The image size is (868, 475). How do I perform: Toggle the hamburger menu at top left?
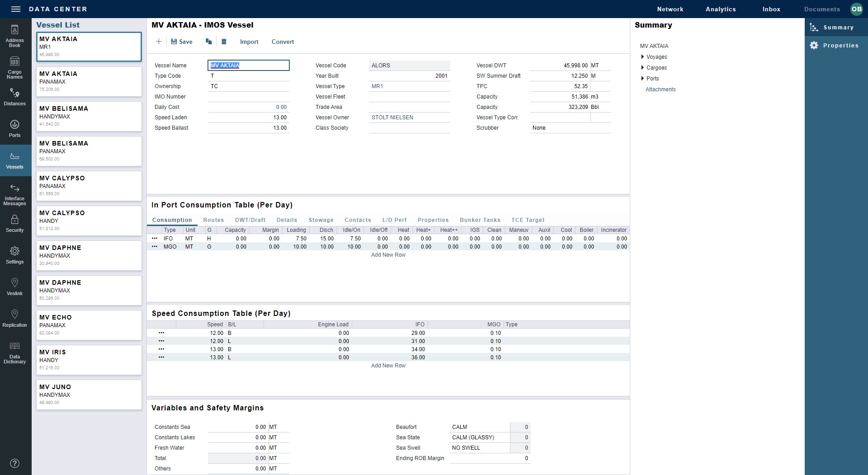click(16, 9)
